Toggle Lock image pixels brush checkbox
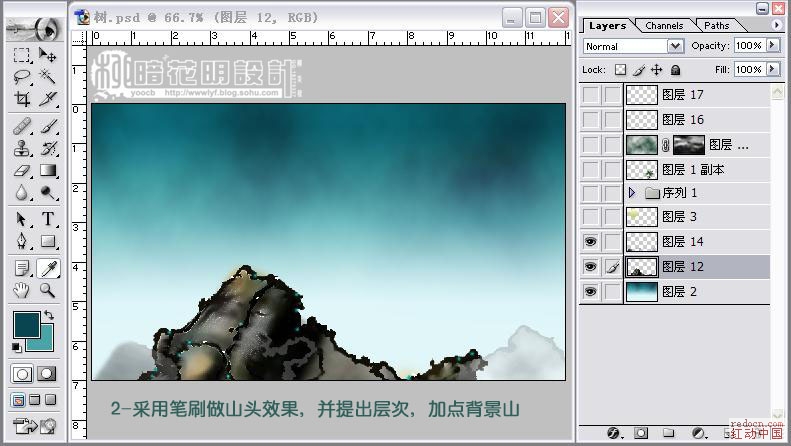Image resolution: width=791 pixels, height=446 pixels. tap(639, 70)
